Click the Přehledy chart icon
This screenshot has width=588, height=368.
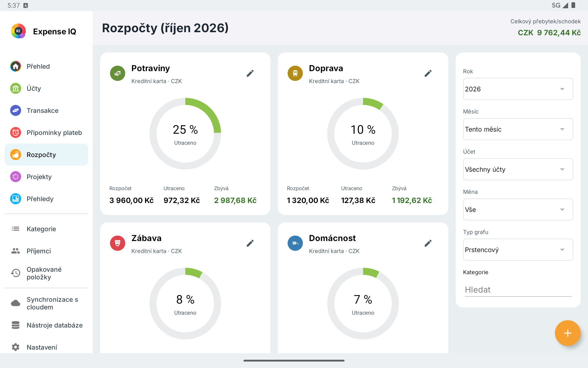point(16,199)
